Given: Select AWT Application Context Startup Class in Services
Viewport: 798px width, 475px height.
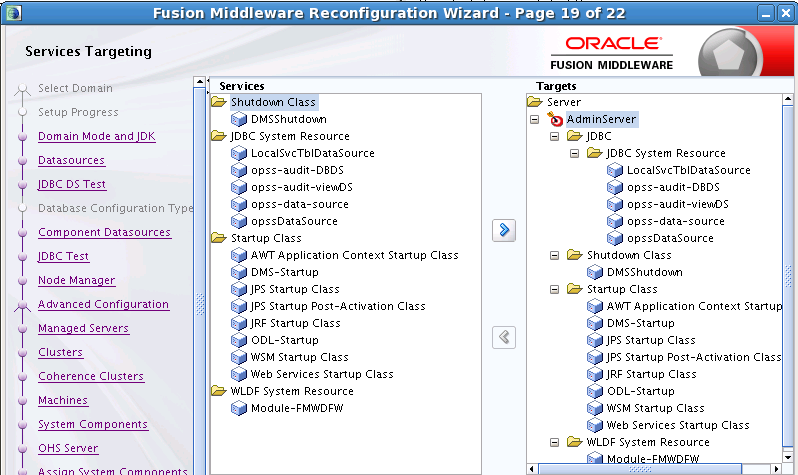Looking at the screenshot, I should point(355,255).
